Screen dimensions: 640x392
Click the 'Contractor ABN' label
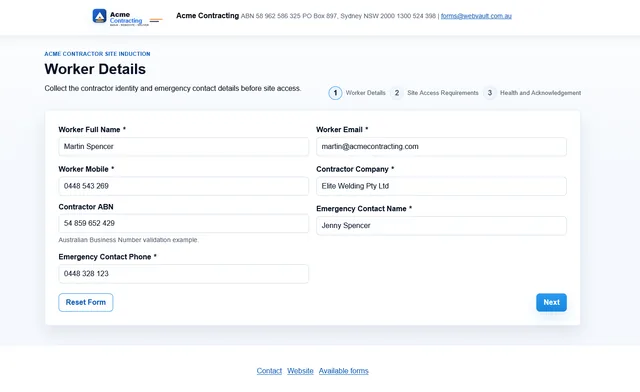[86, 207]
